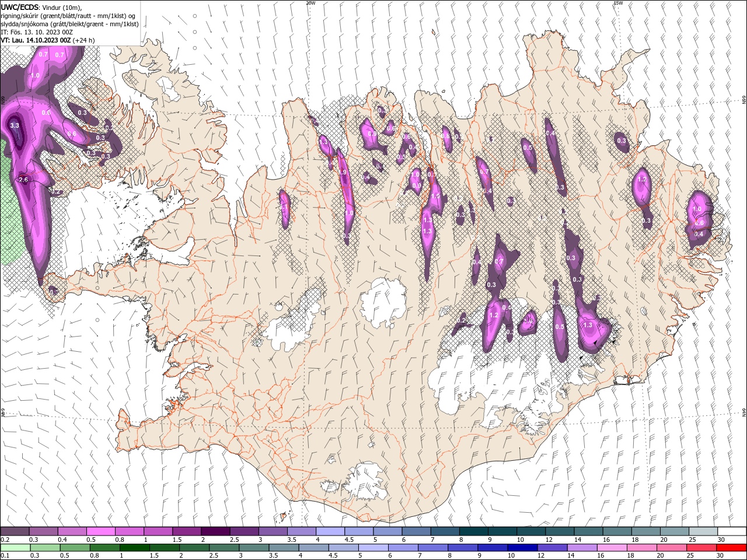Pick upper legend white swatch after 30
The image size is (747, 560).
[732, 531]
